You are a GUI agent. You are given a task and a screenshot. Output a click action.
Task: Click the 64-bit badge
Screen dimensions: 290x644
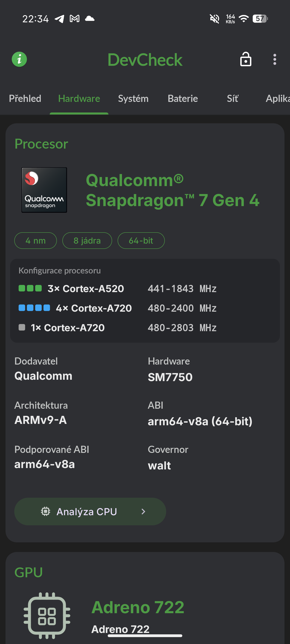point(141,241)
